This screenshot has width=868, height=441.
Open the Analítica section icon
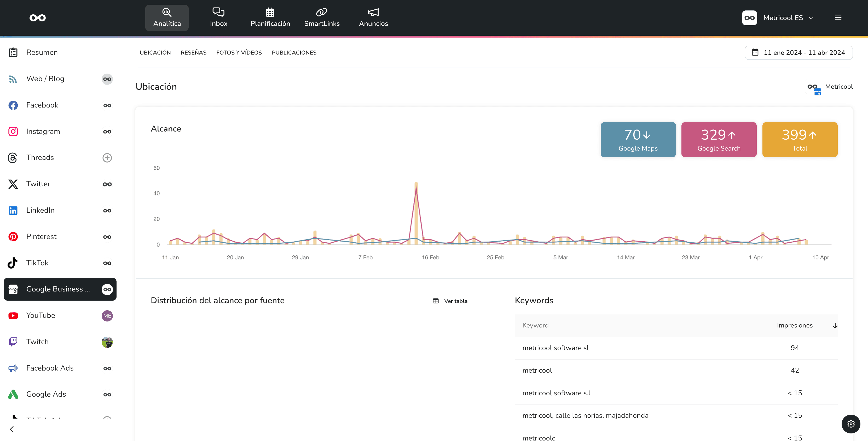167,13
